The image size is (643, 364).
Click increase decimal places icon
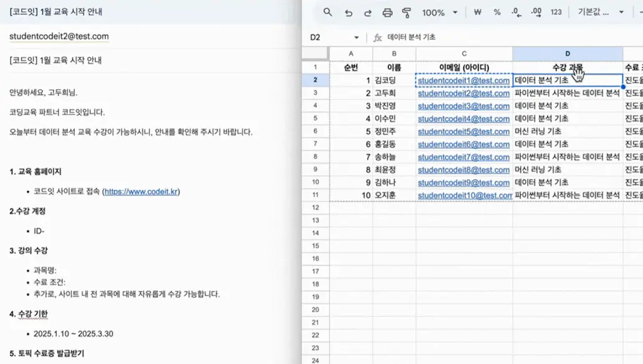coord(536,12)
